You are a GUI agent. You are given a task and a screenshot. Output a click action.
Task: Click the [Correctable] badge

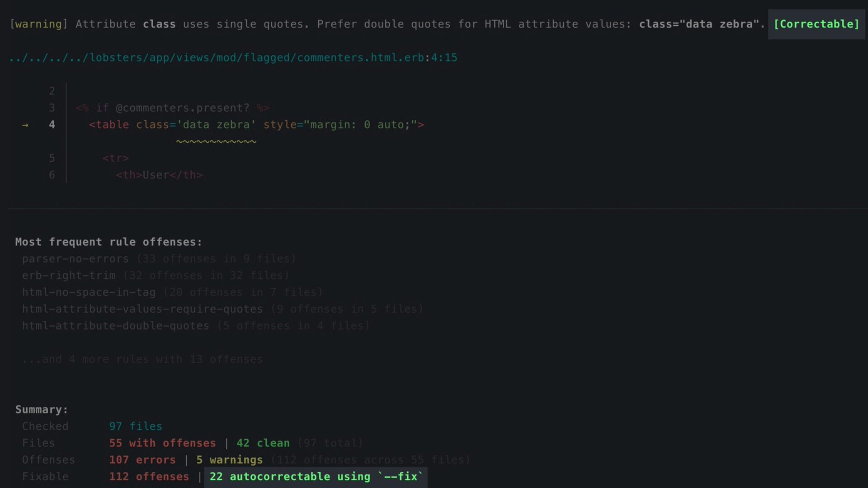(816, 24)
